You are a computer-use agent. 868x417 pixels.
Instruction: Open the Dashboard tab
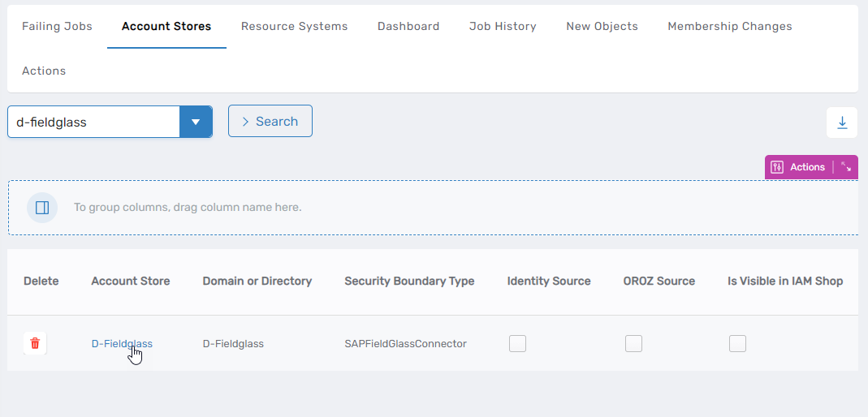pos(408,26)
